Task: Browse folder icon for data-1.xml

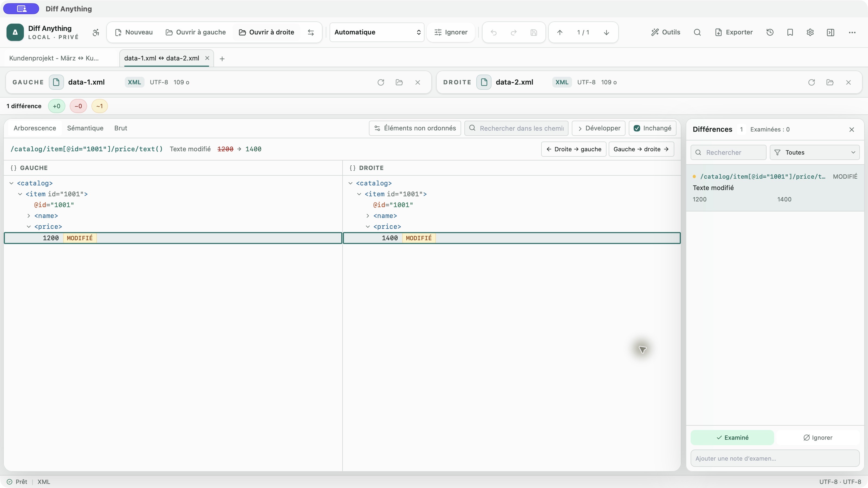Action: [x=399, y=82]
